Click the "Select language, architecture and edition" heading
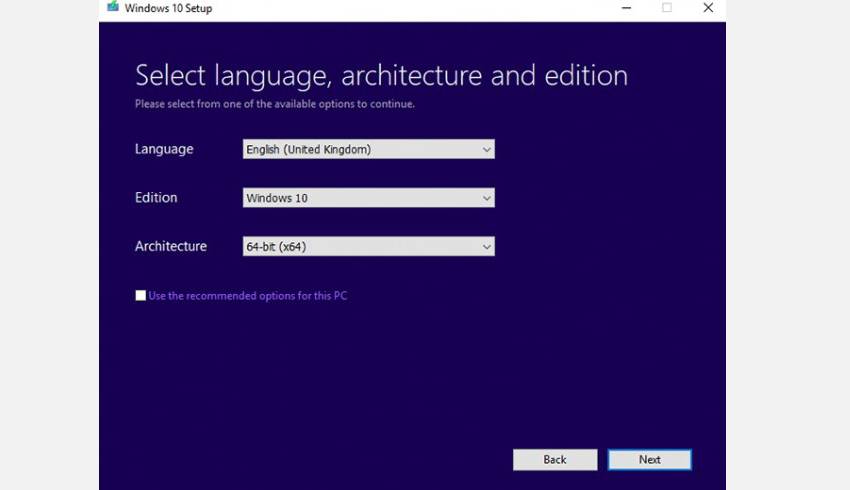The image size is (850, 490). pos(381,76)
